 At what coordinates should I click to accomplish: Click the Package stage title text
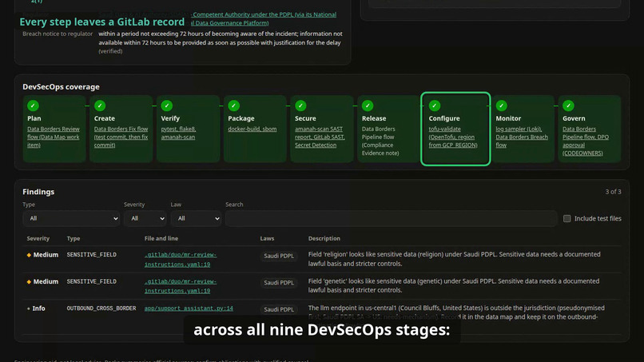click(241, 118)
